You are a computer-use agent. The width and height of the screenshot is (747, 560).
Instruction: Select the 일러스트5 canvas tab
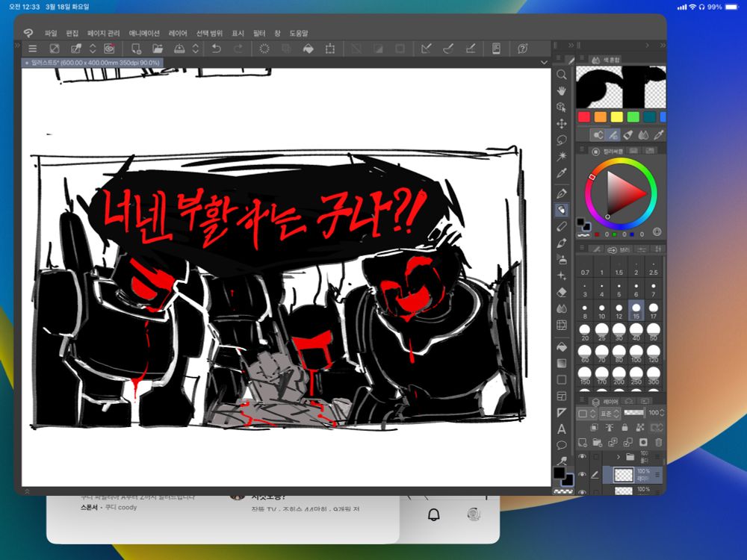tap(93, 63)
